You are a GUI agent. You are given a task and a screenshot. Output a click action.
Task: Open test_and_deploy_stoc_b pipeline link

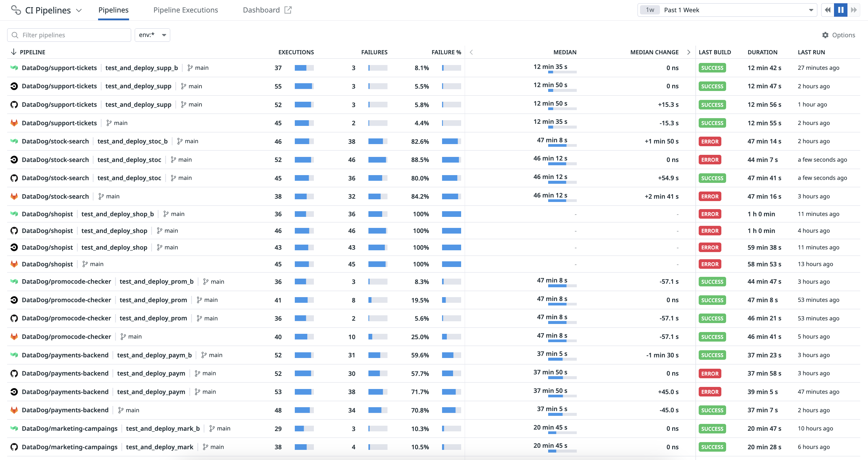pos(132,141)
